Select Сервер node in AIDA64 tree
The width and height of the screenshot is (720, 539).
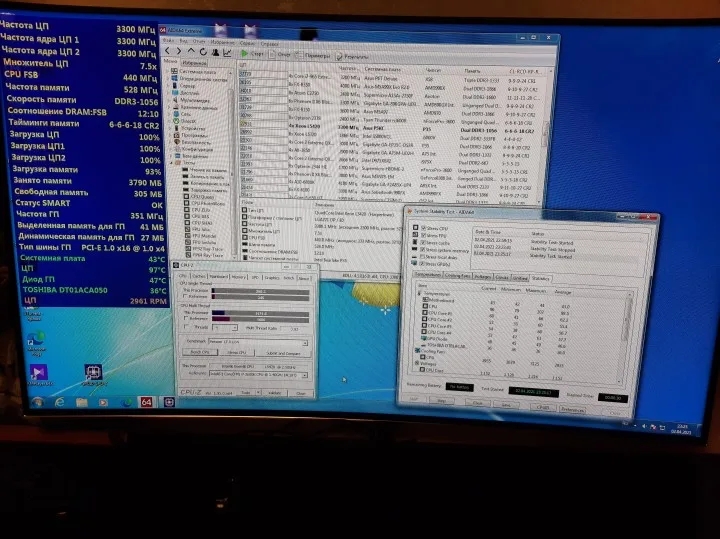click(183, 85)
